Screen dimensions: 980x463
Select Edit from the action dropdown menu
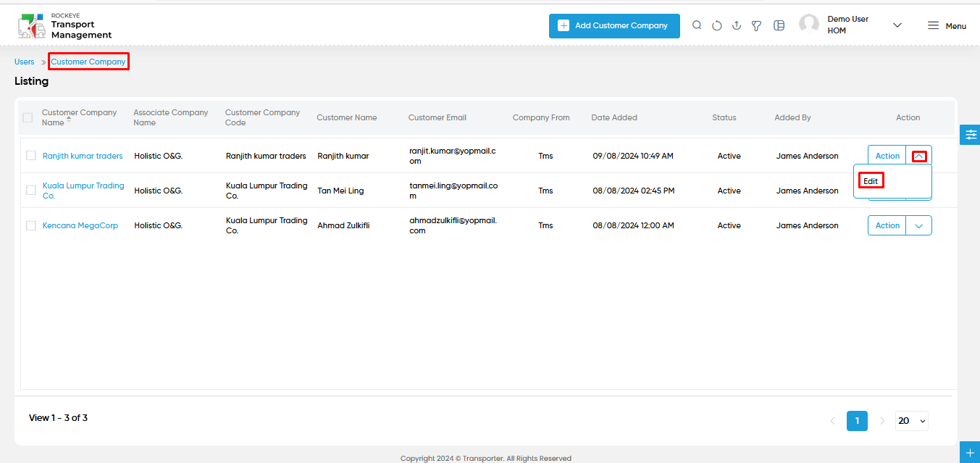(871, 181)
